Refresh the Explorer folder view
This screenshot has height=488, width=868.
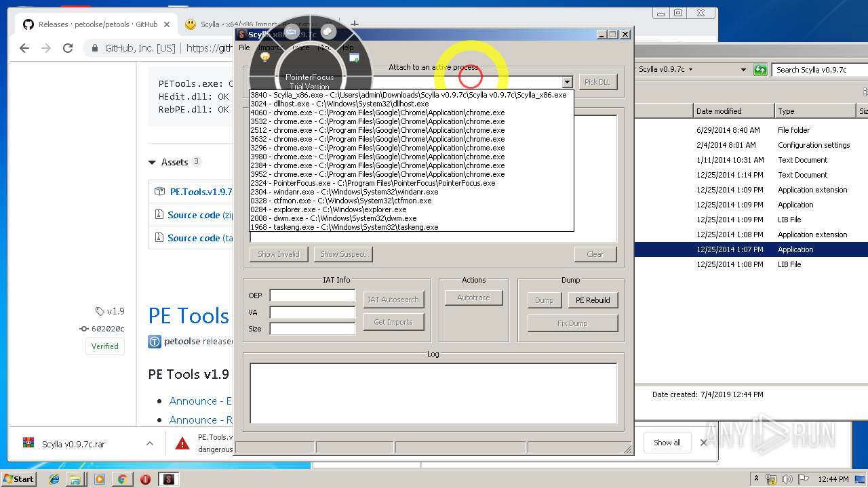760,70
